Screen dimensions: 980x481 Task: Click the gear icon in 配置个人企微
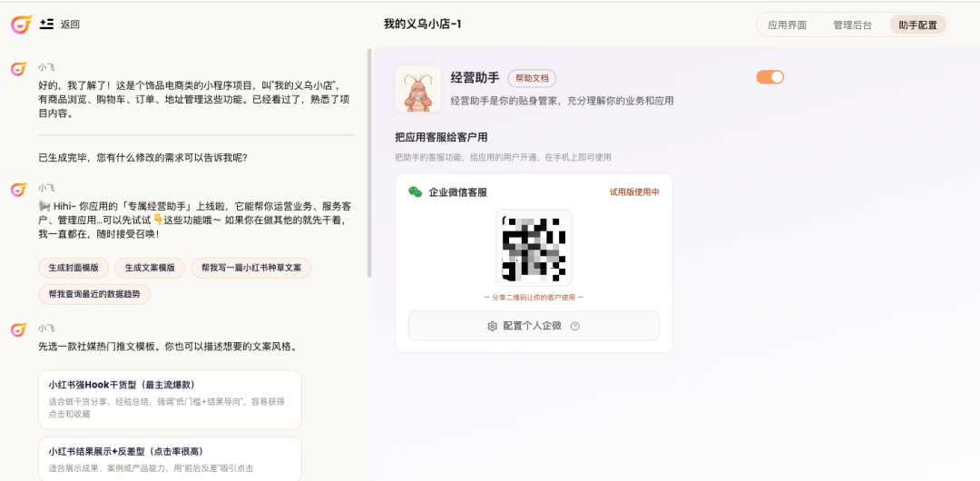coord(492,326)
